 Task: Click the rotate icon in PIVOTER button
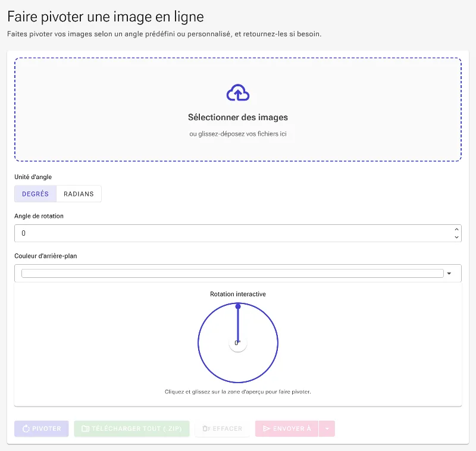click(x=26, y=428)
